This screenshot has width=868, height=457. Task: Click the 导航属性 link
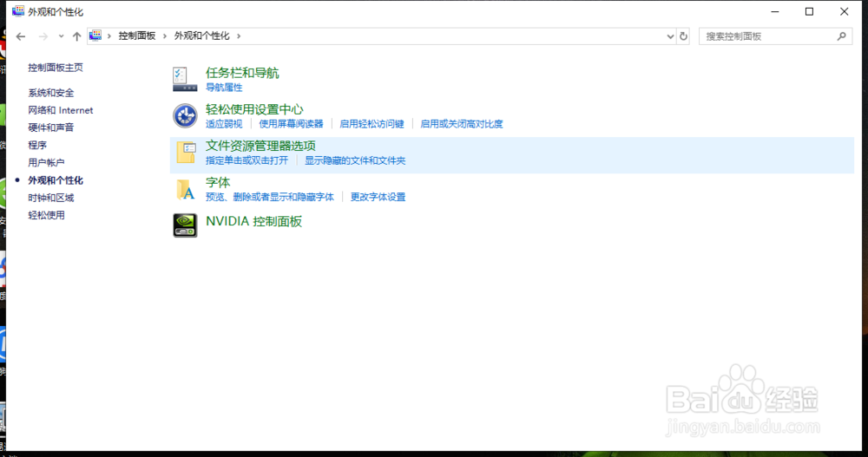pos(224,88)
